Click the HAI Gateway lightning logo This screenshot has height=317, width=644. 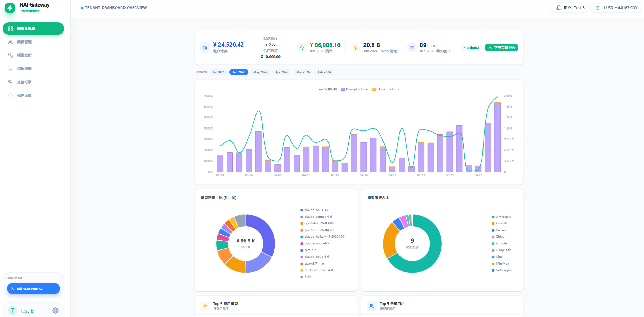coord(10,8)
